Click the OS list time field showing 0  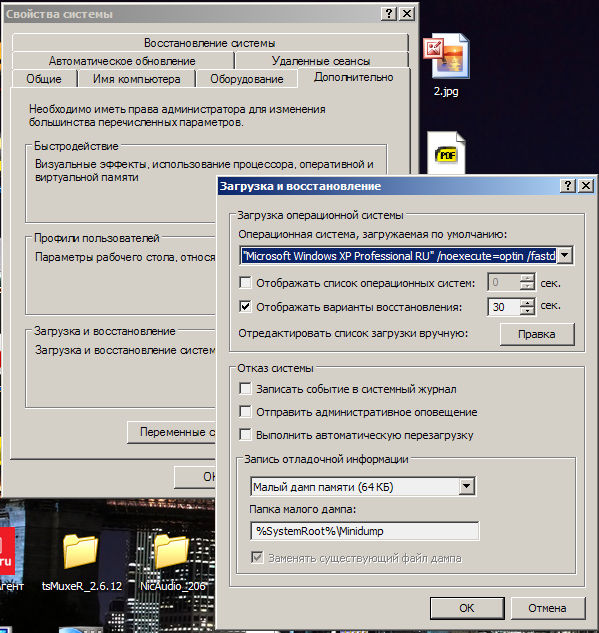tap(503, 282)
